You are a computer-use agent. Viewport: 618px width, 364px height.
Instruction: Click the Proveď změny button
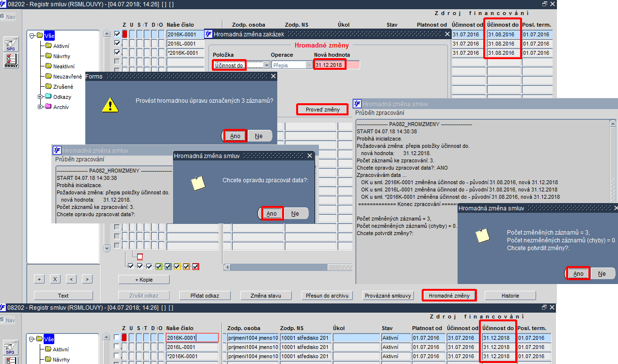(x=322, y=110)
